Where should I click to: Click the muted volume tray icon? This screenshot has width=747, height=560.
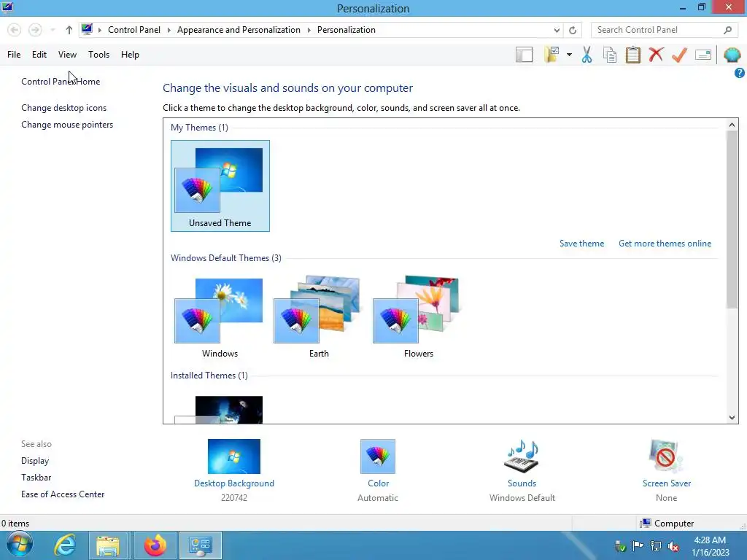pos(673,546)
